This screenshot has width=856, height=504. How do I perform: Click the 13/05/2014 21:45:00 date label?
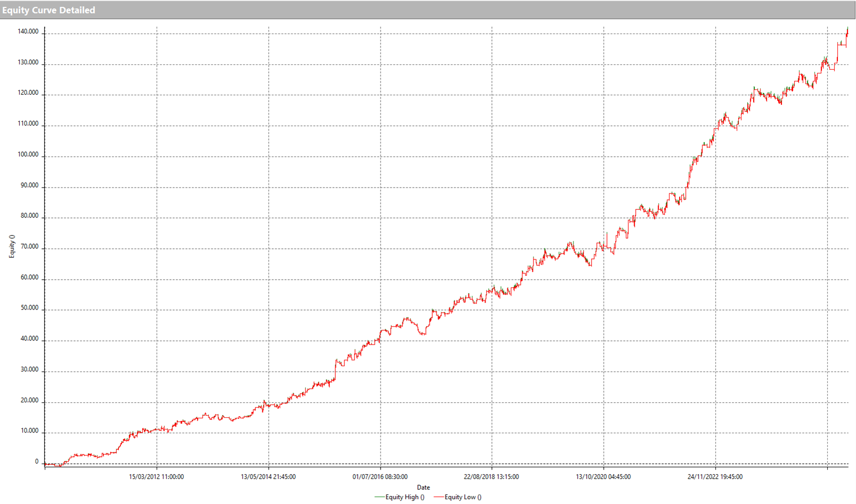[268, 477]
